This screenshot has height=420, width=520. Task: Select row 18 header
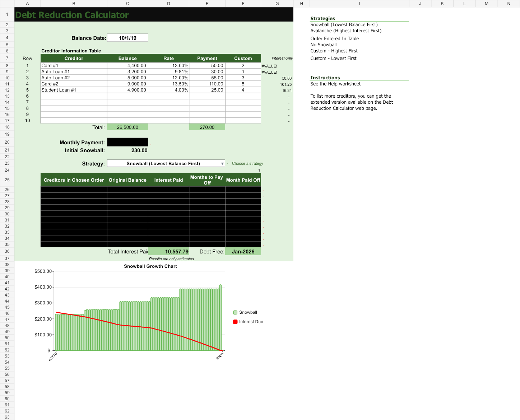coord(7,127)
